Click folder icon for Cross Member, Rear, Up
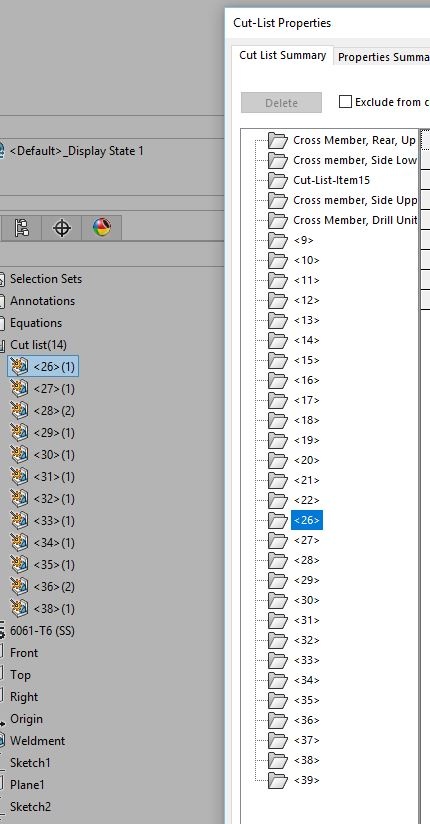 (278, 140)
